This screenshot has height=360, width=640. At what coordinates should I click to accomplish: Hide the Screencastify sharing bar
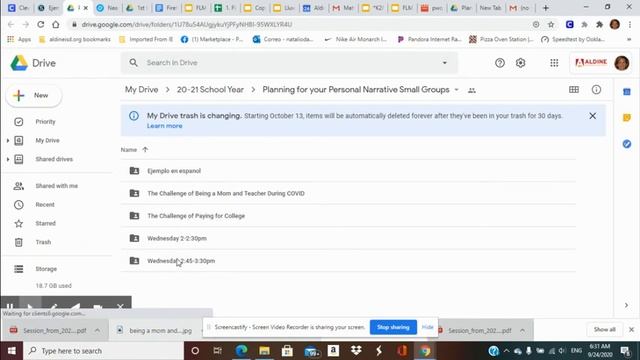427,327
